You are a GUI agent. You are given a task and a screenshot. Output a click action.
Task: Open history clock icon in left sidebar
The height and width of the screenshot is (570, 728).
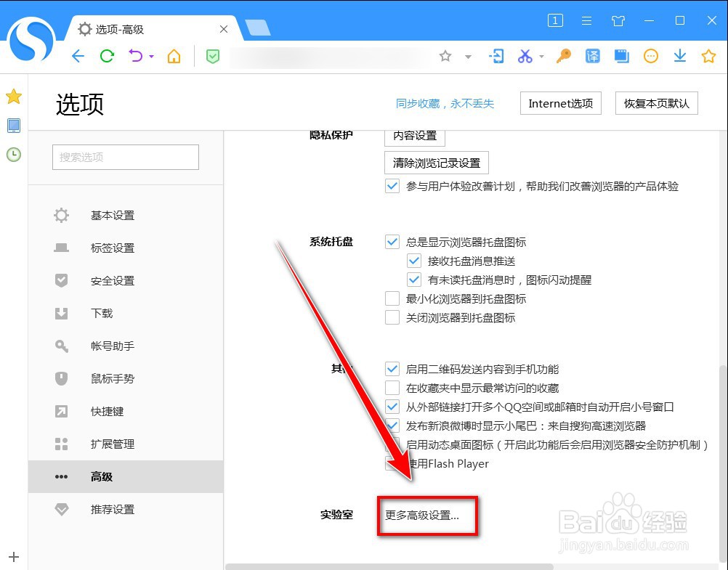(13, 154)
